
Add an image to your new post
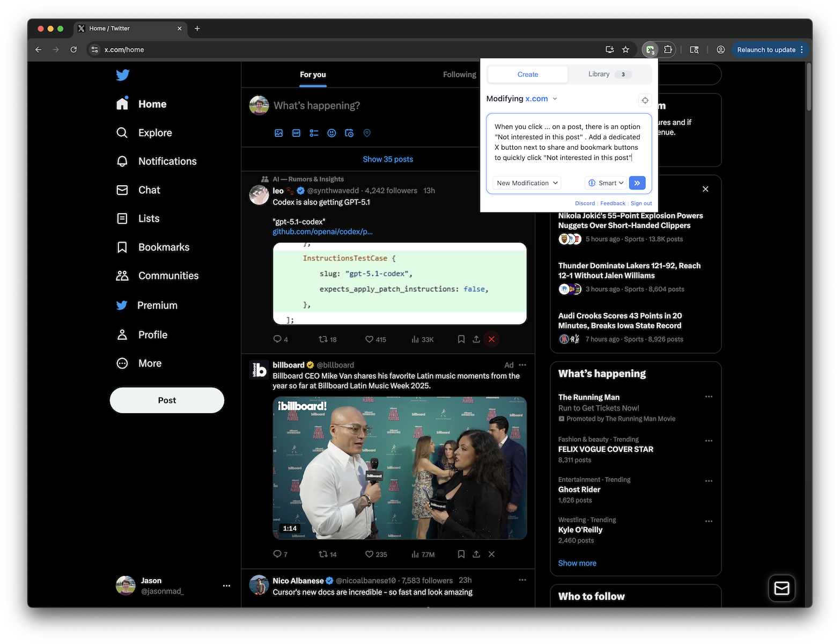click(x=278, y=133)
